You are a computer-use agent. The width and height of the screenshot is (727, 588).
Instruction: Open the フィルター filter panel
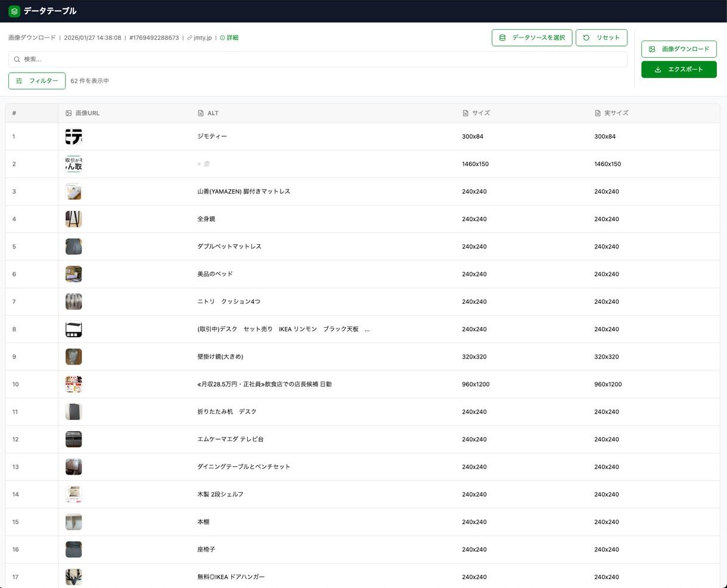pyautogui.click(x=37, y=80)
